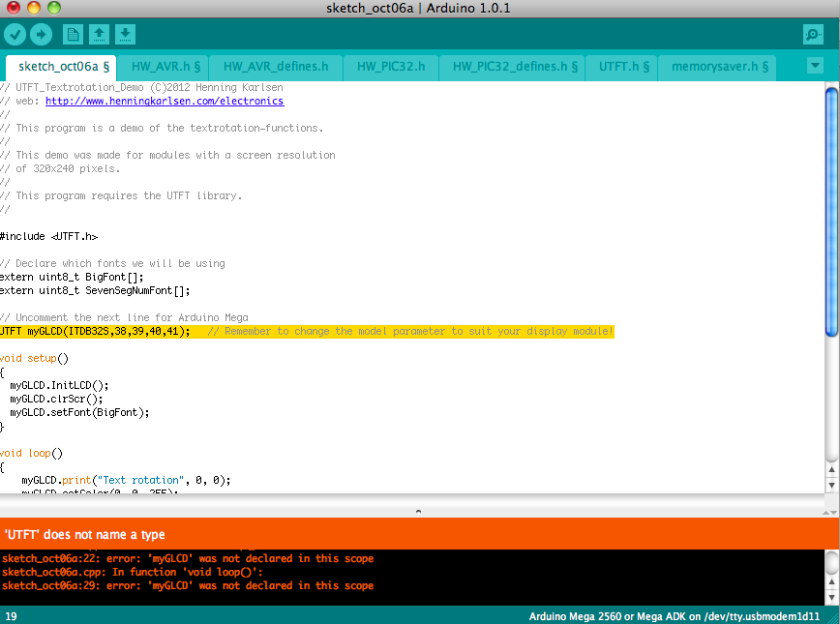Click the editor/console divider collapse arrow
This screenshot has width=840, height=624.
(x=418, y=512)
